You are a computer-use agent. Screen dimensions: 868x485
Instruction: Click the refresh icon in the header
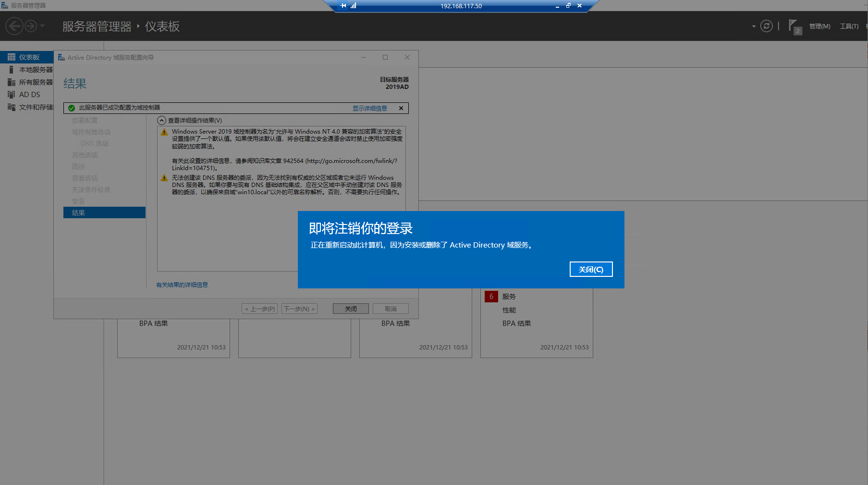tap(766, 26)
